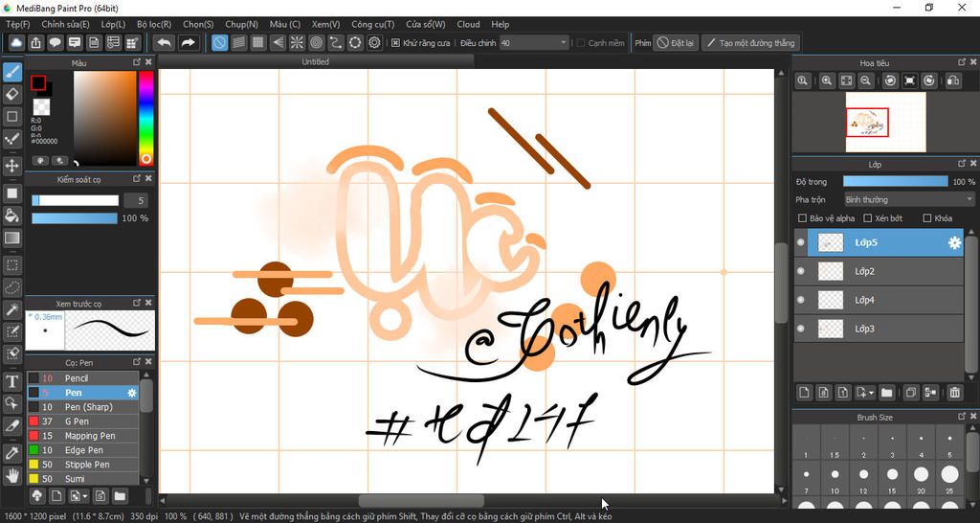Click the share/export icon in toolbar
The width and height of the screenshot is (980, 523).
(x=35, y=42)
